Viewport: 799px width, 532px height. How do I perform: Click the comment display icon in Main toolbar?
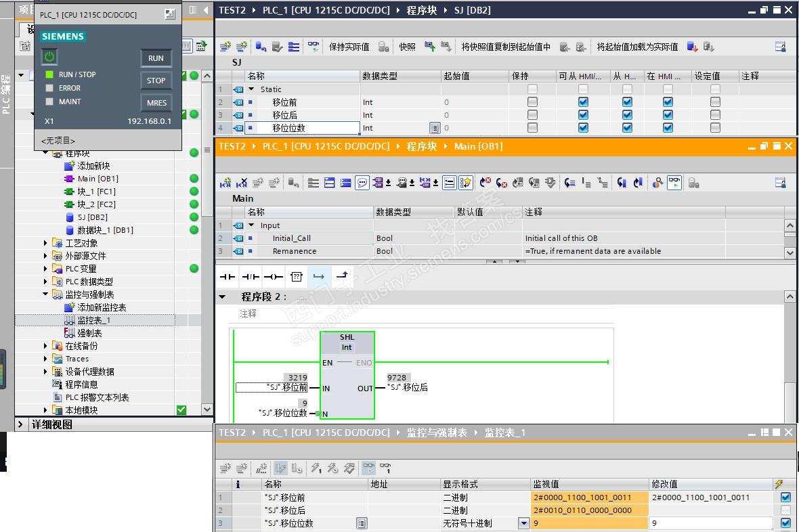[362, 183]
